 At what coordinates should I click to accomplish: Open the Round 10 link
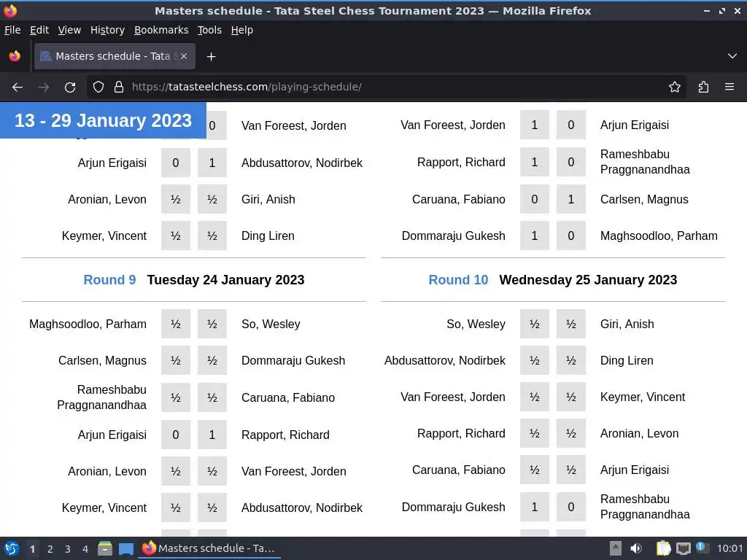click(x=458, y=280)
